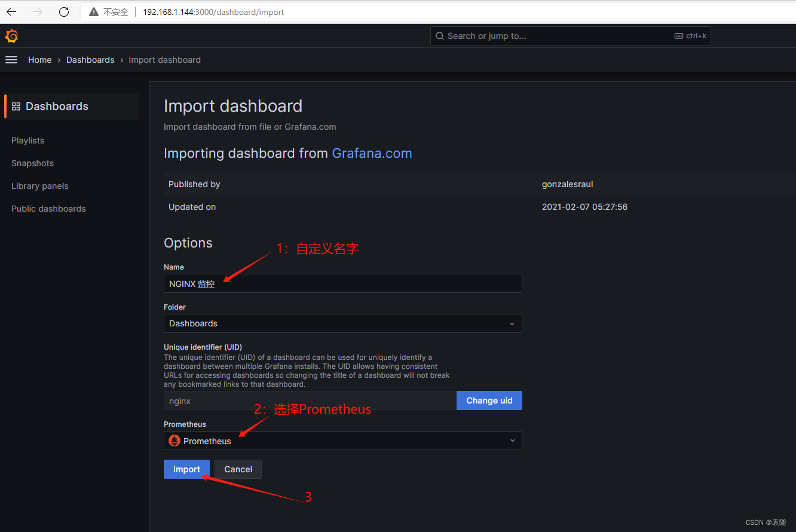Click the Unique identifier (UID) label
The width and height of the screenshot is (796, 532).
[x=203, y=347]
